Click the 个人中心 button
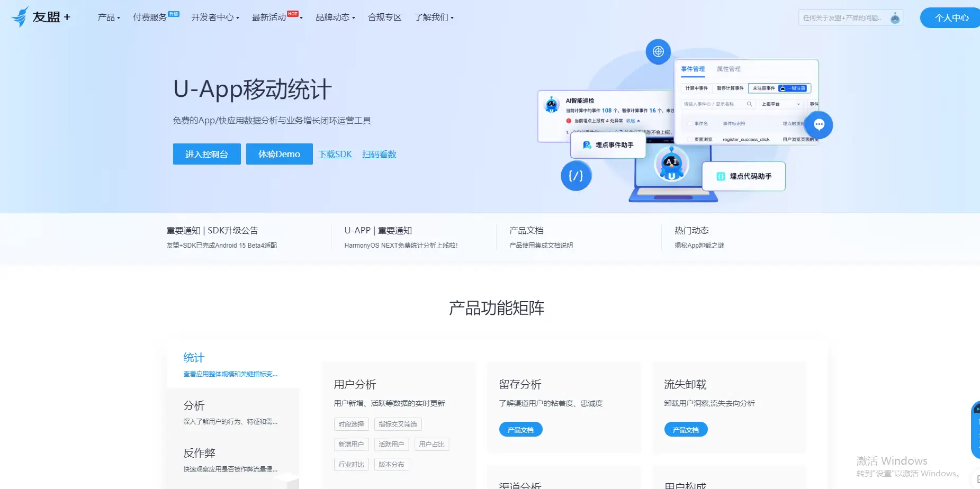 pos(951,18)
